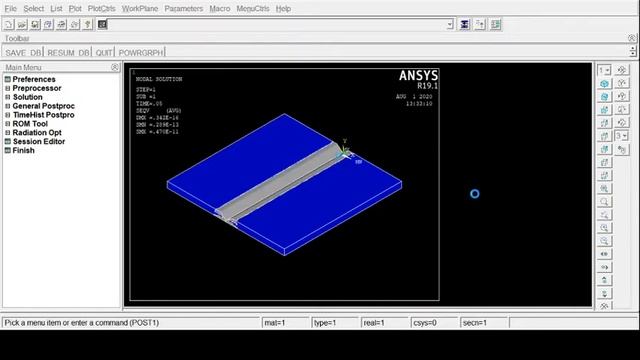Open Preferences in the Main Menu

34,79
